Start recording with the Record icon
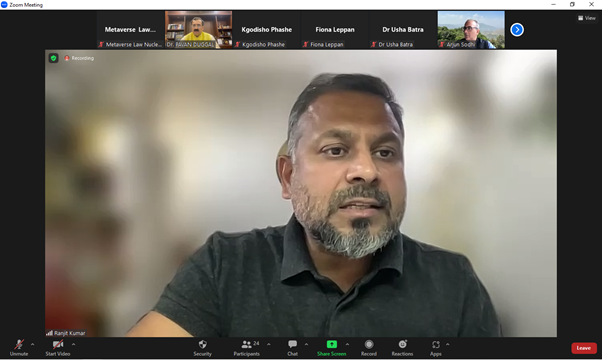The height and width of the screenshot is (360, 604). point(369,344)
